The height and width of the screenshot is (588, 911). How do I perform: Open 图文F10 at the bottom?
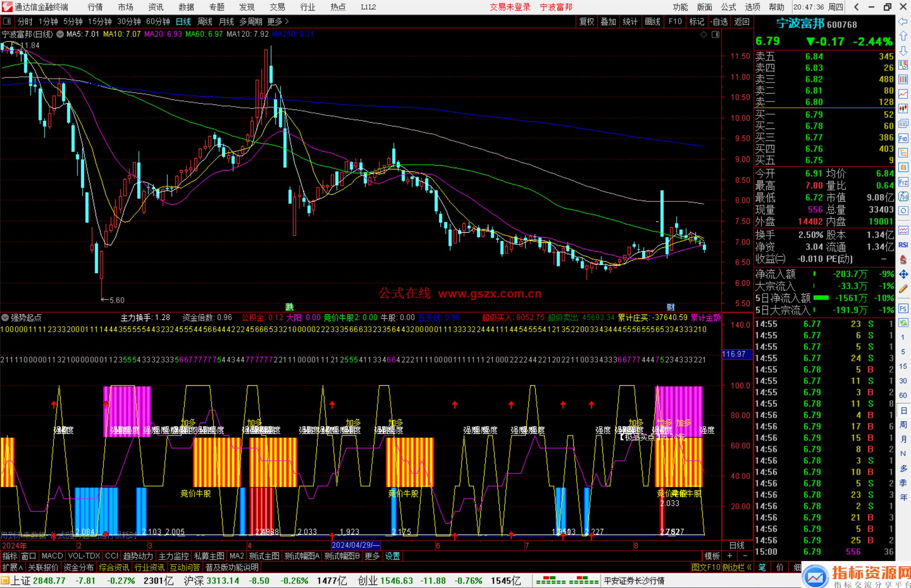706,567
